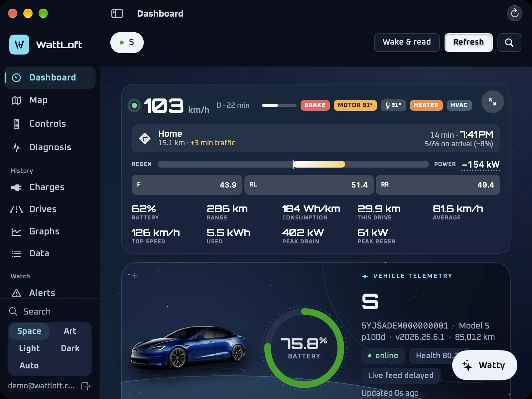Click the Drives road icon
532x399 pixels.
pos(16,209)
